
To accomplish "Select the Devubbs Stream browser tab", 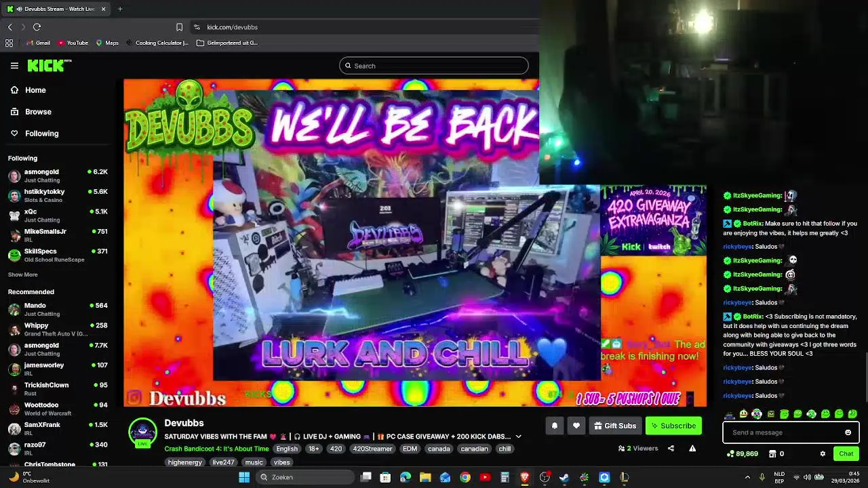I will [x=56, y=9].
